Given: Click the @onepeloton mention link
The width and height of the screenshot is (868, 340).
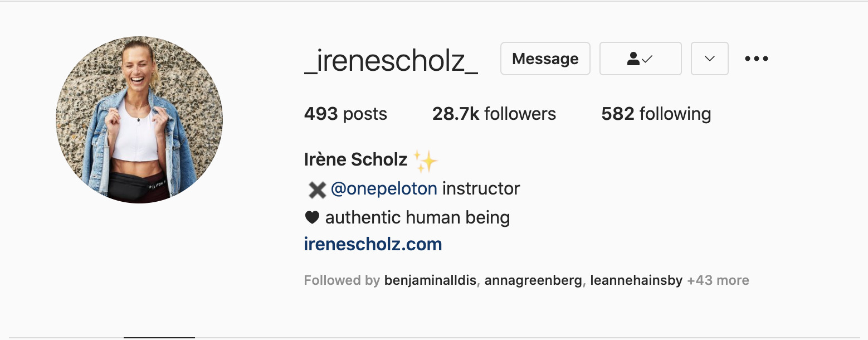Looking at the screenshot, I should click(x=384, y=189).
